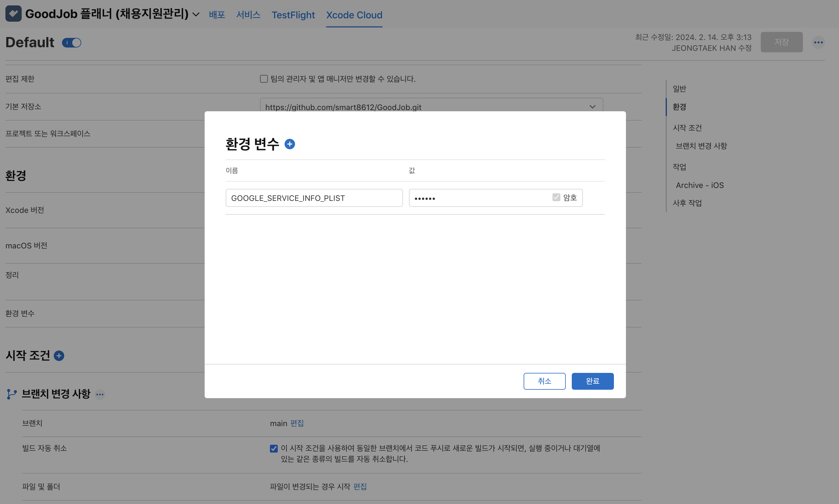Toggle the Default workflow switch

(x=72, y=43)
